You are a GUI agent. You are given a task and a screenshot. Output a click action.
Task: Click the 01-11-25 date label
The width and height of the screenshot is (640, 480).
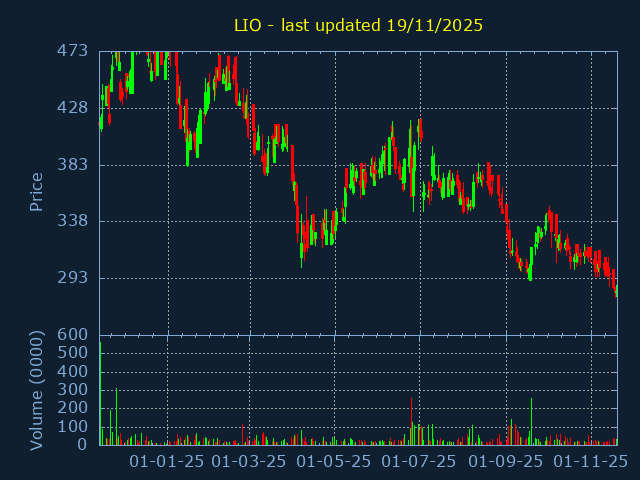click(590, 462)
